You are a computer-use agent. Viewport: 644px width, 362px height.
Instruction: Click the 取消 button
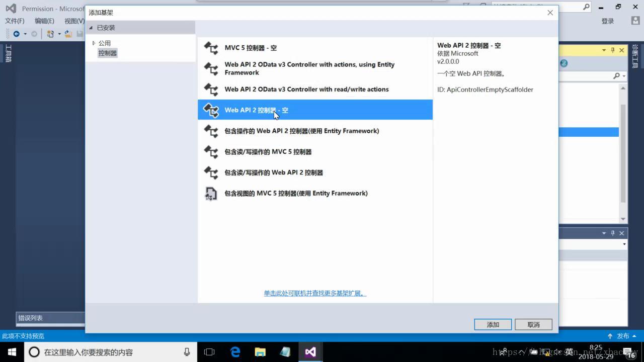pyautogui.click(x=533, y=325)
